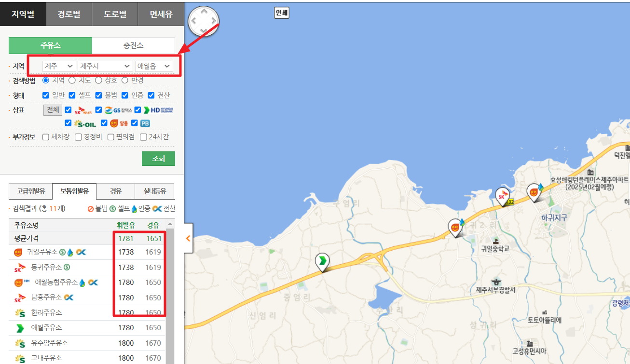This screenshot has height=364, width=630.
Task: Switch to the 도로별 tab
Action: (x=115, y=14)
